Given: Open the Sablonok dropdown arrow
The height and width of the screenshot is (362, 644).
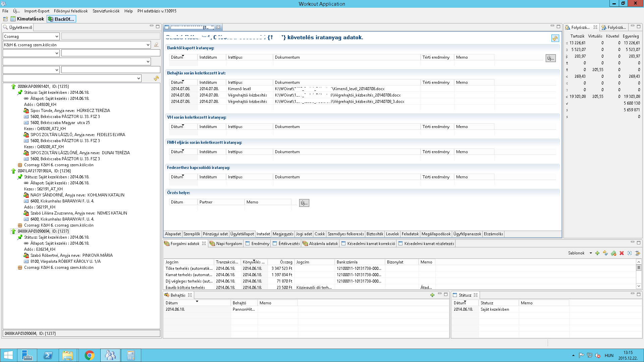Looking at the screenshot, I should [591, 253].
